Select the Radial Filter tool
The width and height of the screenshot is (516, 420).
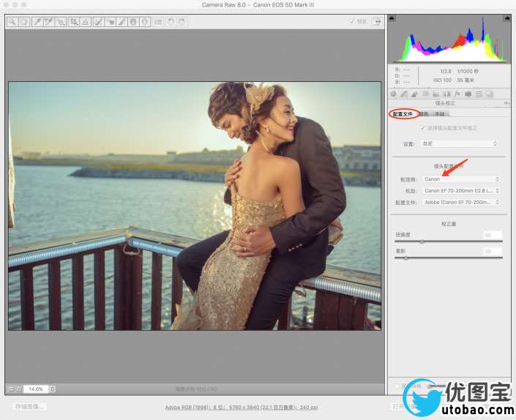coord(144,22)
